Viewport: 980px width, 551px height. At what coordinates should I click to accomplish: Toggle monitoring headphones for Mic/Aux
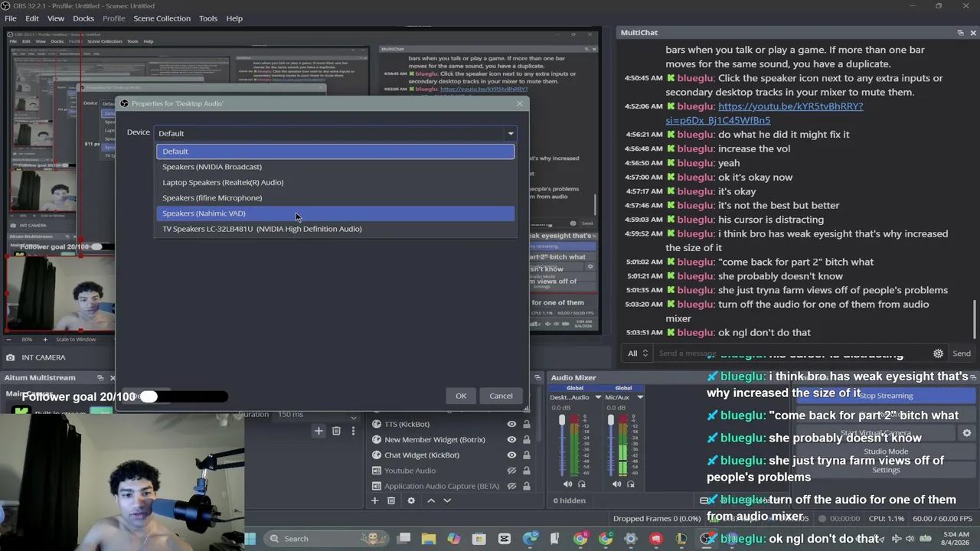click(631, 484)
